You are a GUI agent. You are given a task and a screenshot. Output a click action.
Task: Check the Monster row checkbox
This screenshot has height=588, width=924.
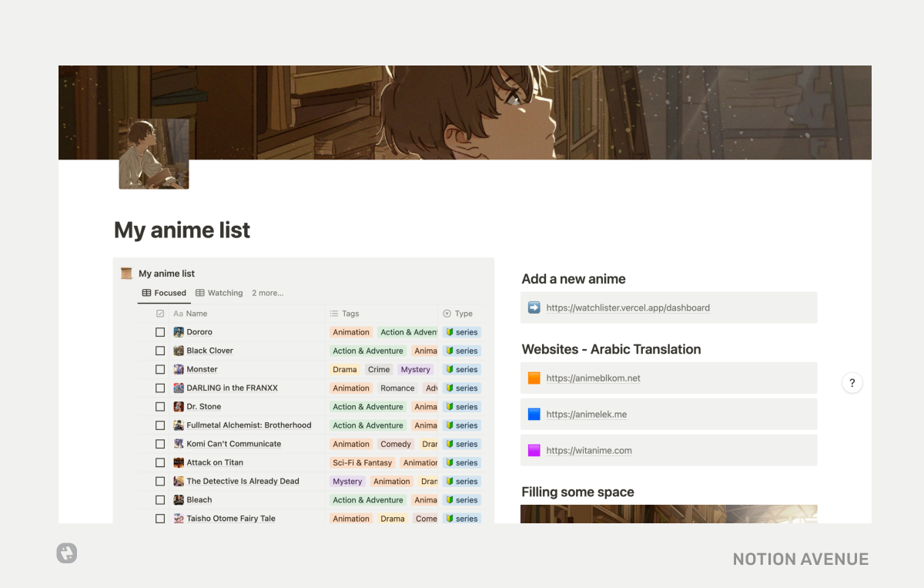(x=160, y=369)
